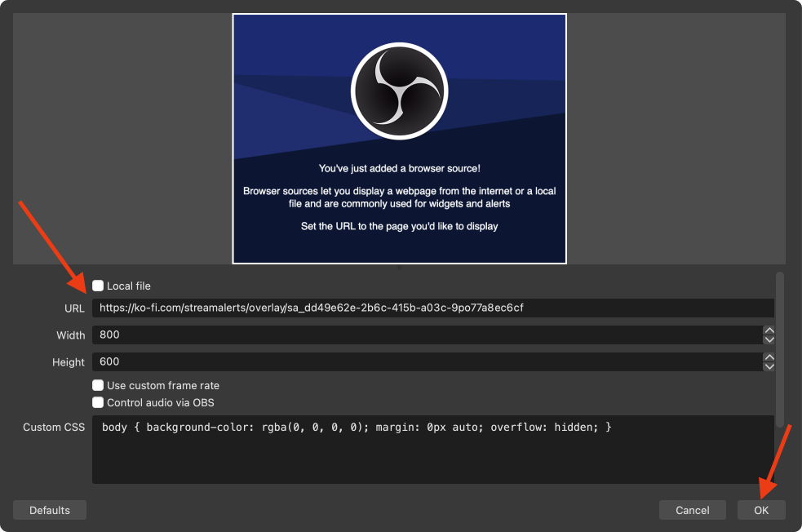Image resolution: width=802 pixels, height=532 pixels.
Task: Toggle Use custom frame rate checkbox
Action: [x=98, y=385]
